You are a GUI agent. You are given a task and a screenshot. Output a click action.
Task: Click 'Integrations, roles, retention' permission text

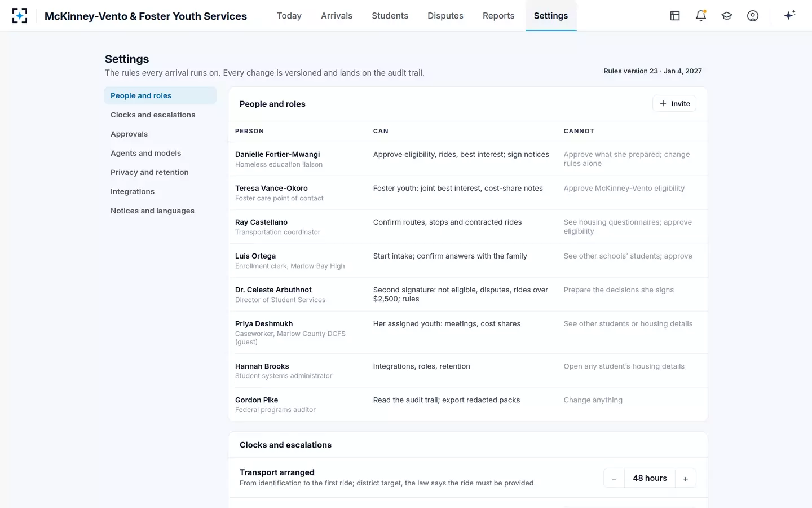coord(422,366)
